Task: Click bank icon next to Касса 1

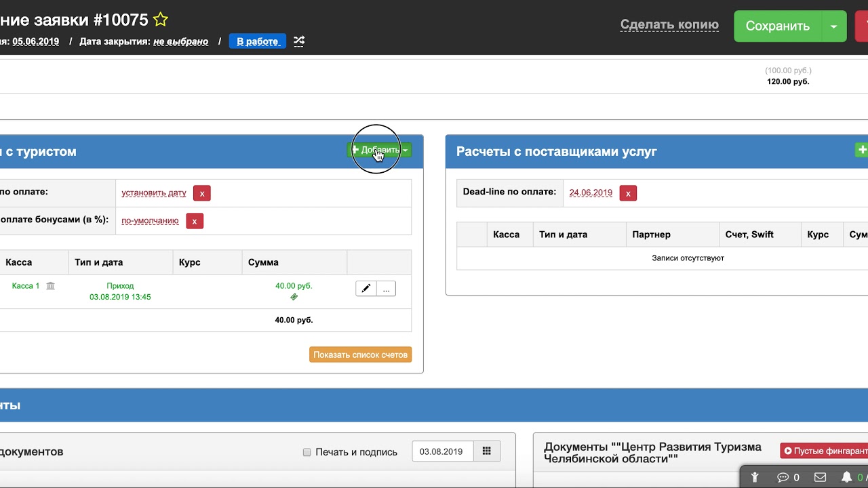Action: (x=51, y=286)
